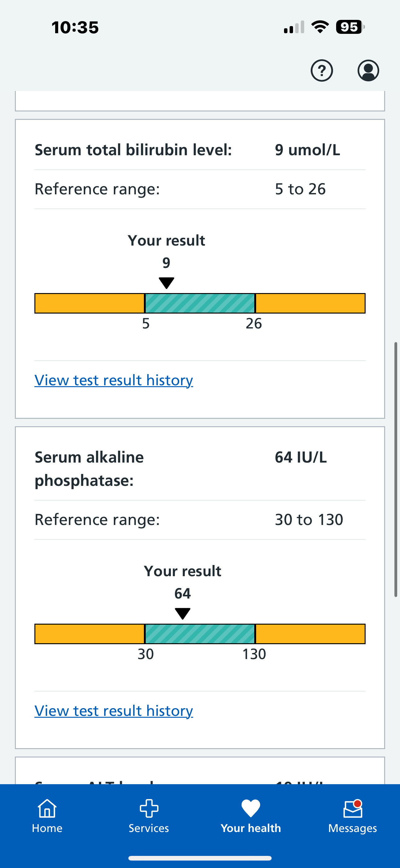Tap the Your health heart icon
The height and width of the screenshot is (868, 400).
point(251,808)
